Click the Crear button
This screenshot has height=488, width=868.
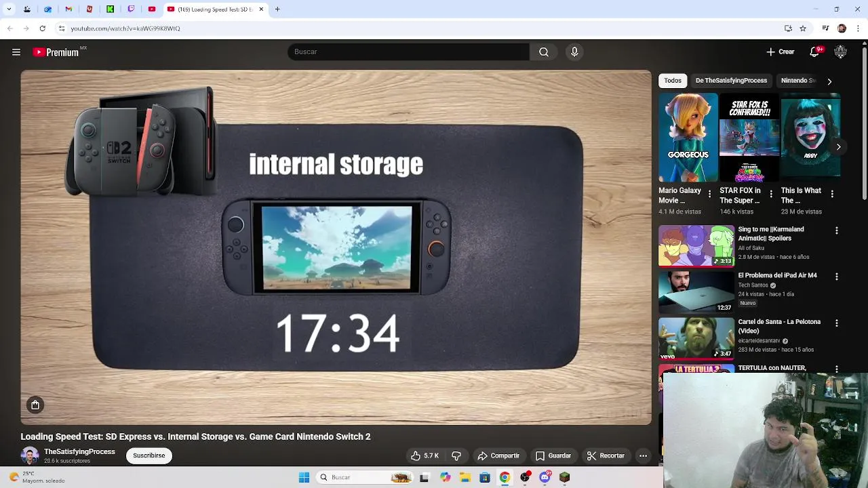pyautogui.click(x=781, y=52)
